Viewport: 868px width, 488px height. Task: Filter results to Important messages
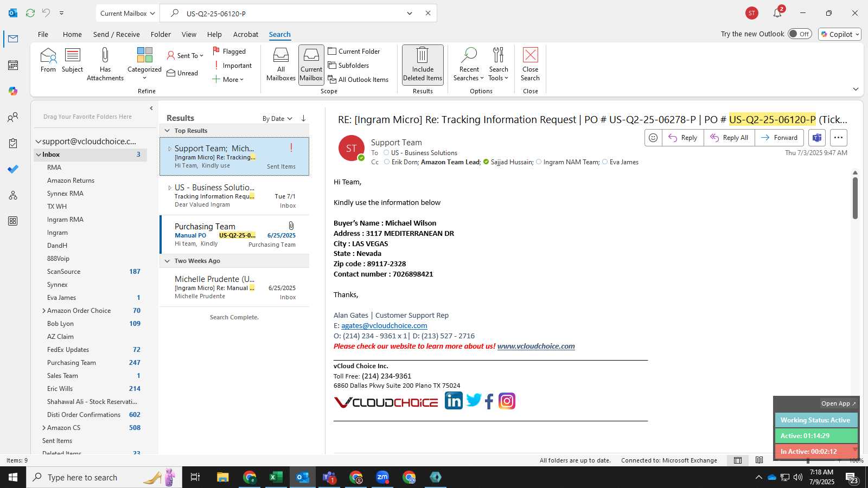pyautogui.click(x=232, y=65)
